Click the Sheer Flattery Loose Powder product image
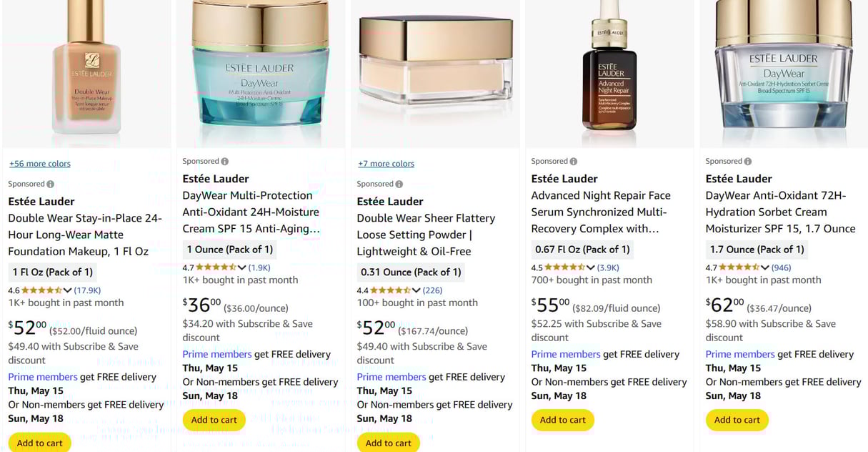This screenshot has width=868, height=452. (x=436, y=72)
